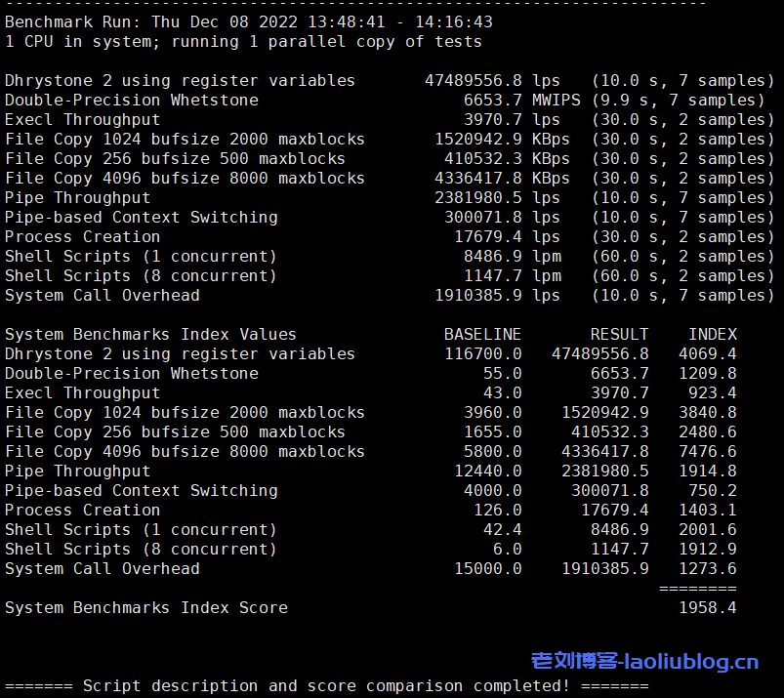Click the Process Creation index value 1403.1

[x=707, y=510]
